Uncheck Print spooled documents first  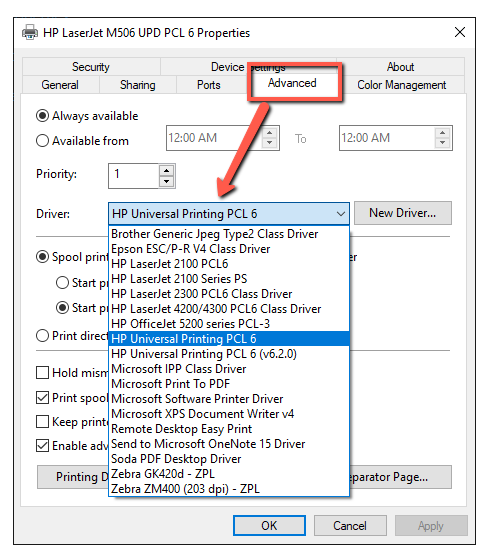point(42,398)
